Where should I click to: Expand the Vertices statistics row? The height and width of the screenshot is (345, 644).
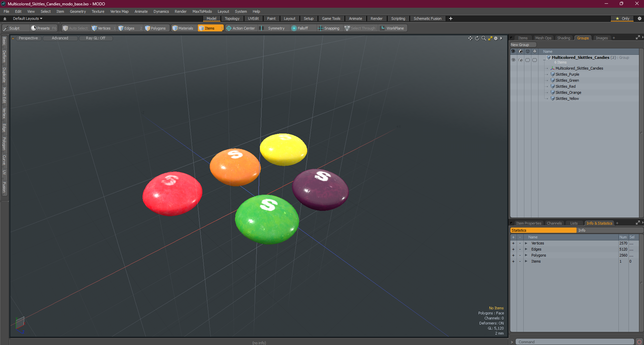point(526,243)
